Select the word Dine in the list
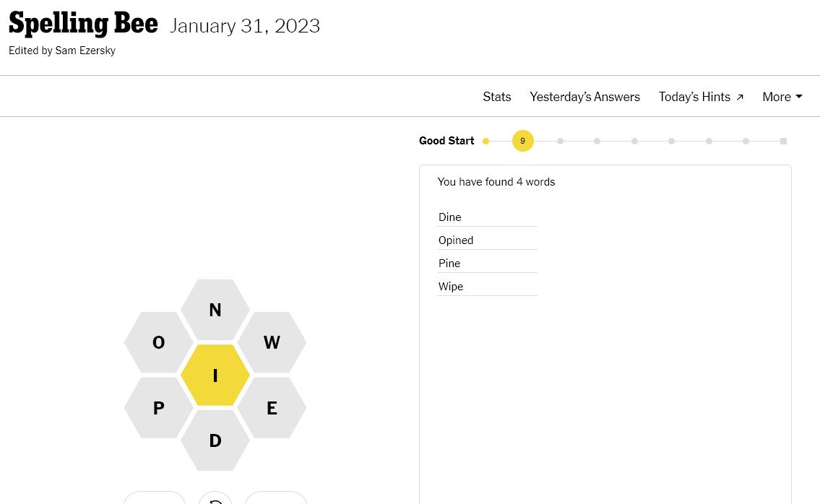 coord(449,217)
